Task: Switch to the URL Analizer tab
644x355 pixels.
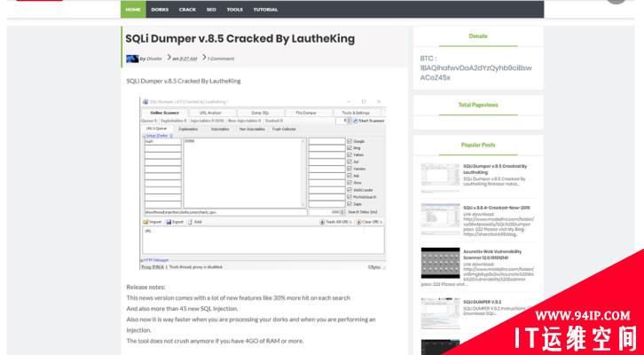Action: pos(210,113)
